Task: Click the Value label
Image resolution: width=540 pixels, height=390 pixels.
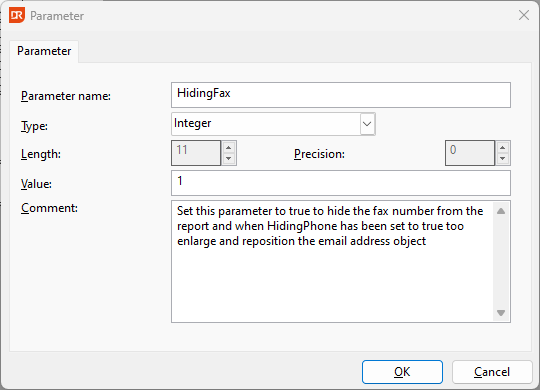Action: (36, 184)
